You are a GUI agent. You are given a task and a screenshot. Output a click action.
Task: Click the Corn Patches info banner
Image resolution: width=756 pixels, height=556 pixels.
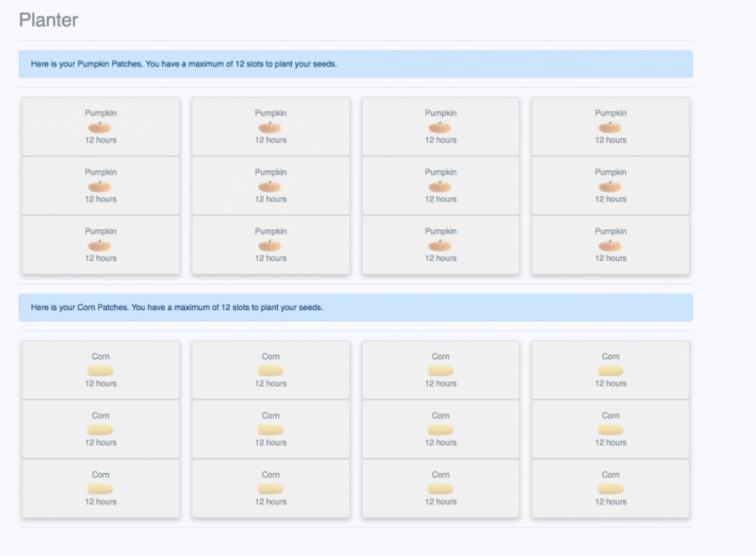tap(355, 308)
